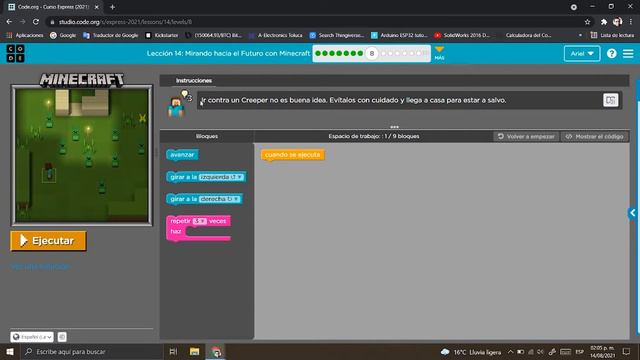Open a new browser tab
Image resolution: width=640 pixels, height=360 pixels.
tap(112, 7)
